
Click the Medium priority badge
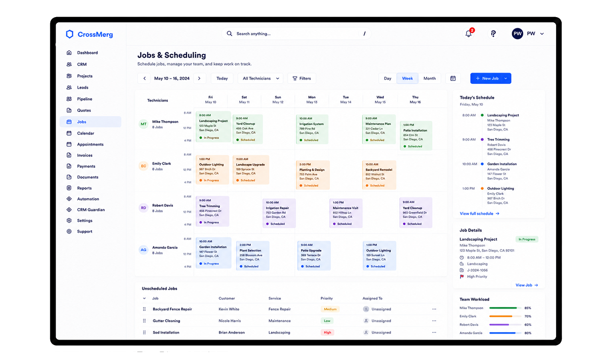click(330, 309)
